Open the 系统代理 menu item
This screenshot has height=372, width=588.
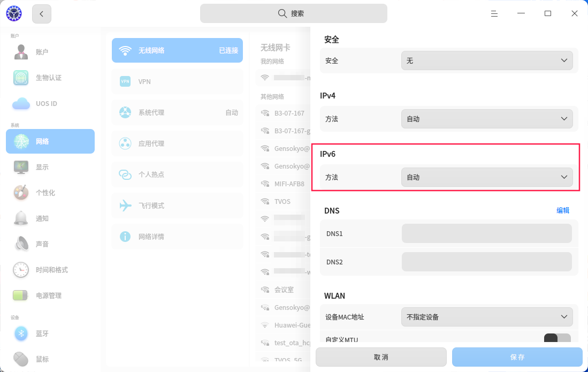[x=178, y=112]
